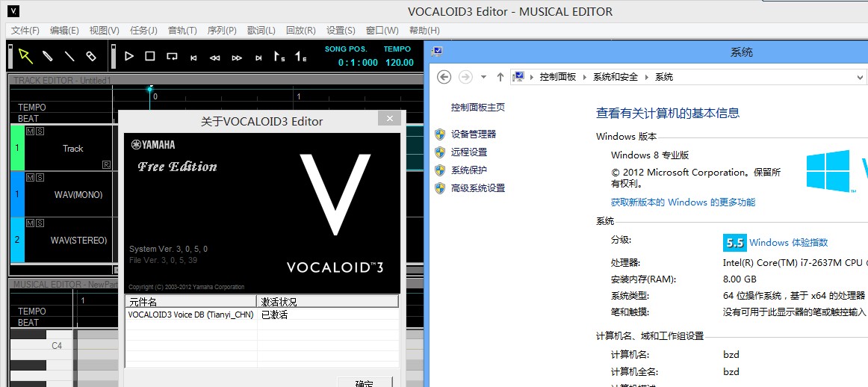868x387 pixels.
Task: Solo the WAV(STEREO) track
Action: 40,223
